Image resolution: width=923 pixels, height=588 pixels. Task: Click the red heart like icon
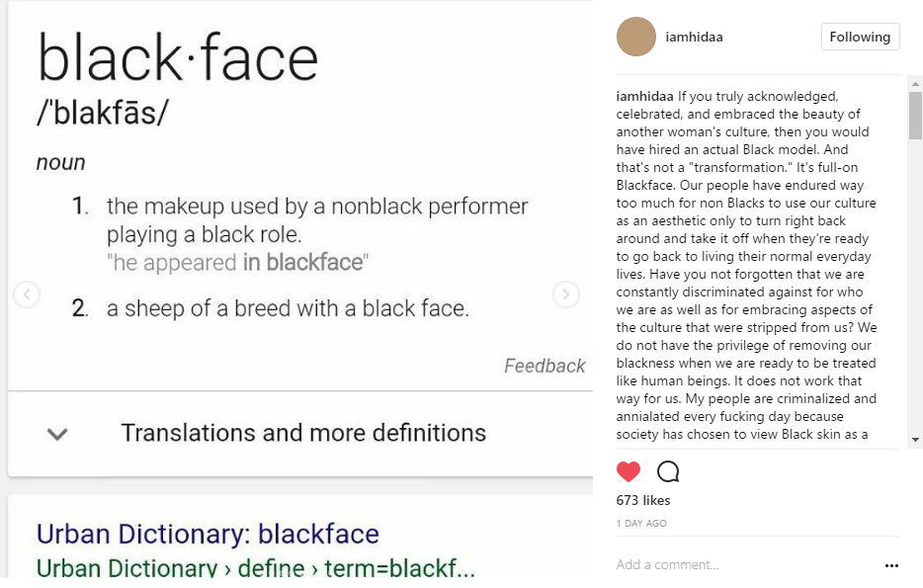pyautogui.click(x=629, y=471)
